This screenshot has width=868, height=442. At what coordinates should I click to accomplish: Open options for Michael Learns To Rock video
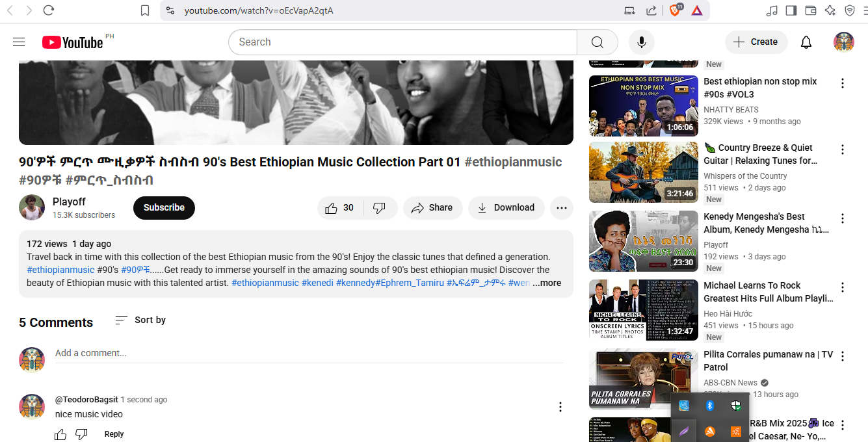[x=843, y=287]
